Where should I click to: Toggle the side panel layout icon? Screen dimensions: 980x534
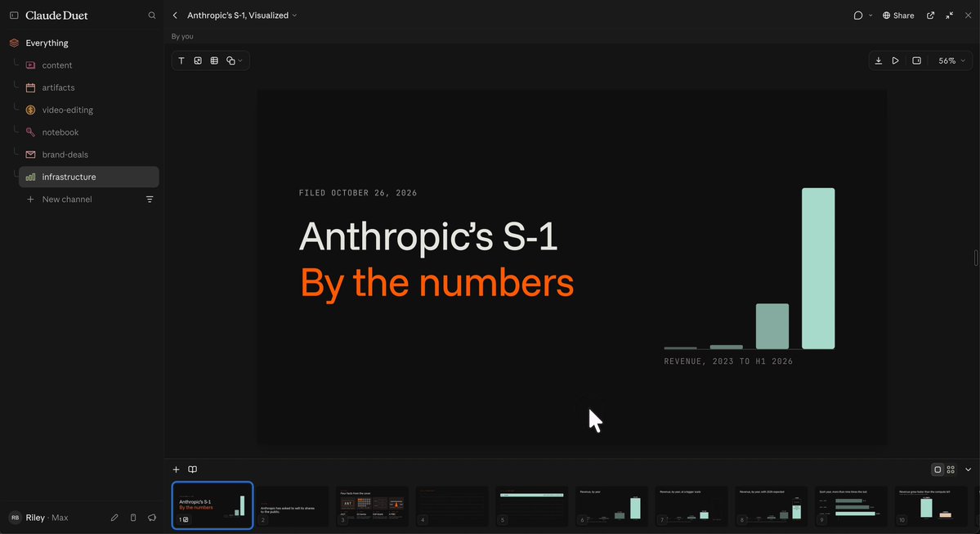[917, 61]
